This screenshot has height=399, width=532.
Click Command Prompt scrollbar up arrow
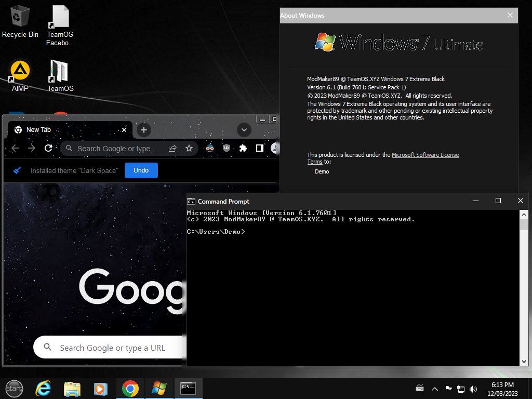point(524,215)
